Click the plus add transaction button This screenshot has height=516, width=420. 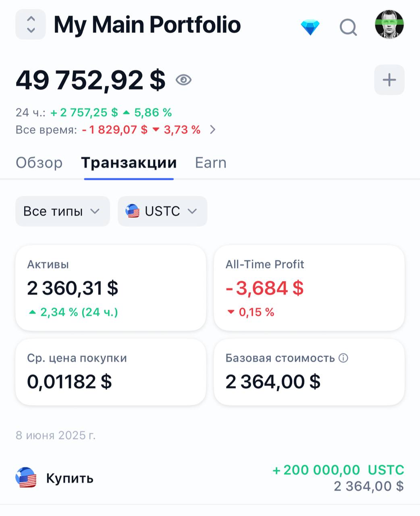(x=389, y=80)
